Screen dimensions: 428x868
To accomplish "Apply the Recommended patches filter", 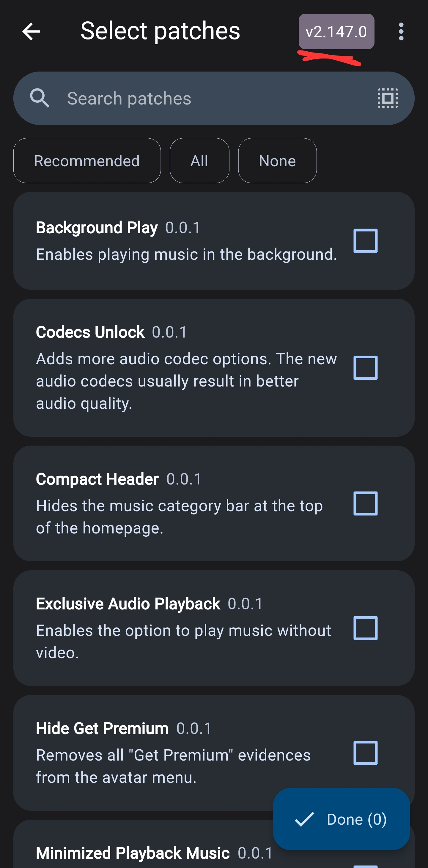I will (x=87, y=161).
